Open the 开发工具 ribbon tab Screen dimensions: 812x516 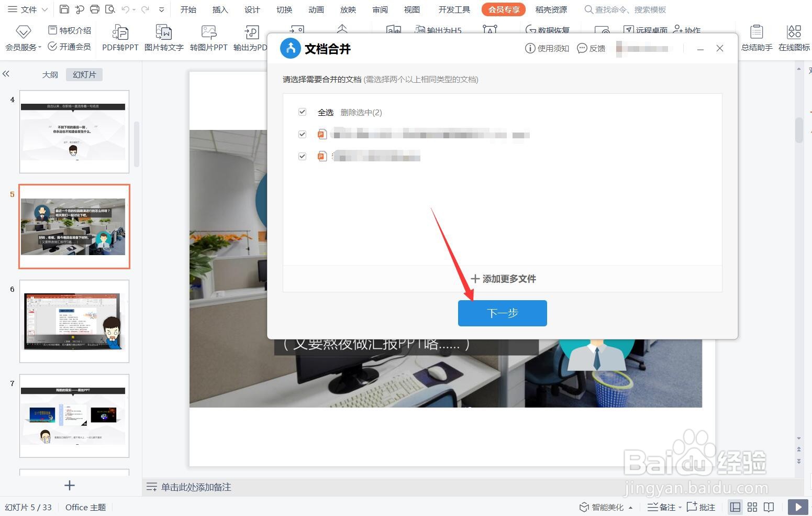pyautogui.click(x=454, y=9)
